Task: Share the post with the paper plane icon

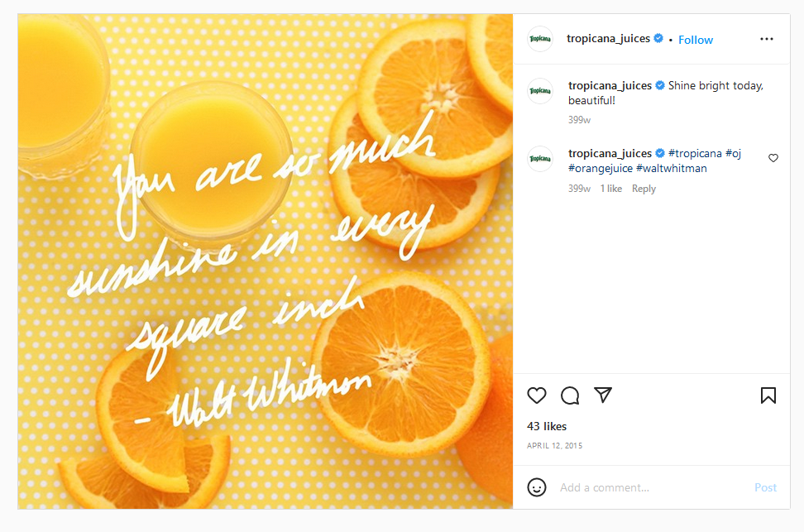Action: [x=603, y=395]
